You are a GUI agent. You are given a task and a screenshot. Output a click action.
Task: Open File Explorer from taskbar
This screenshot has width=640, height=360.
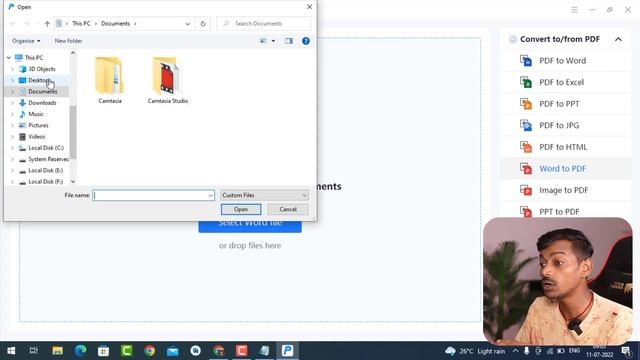point(57,351)
